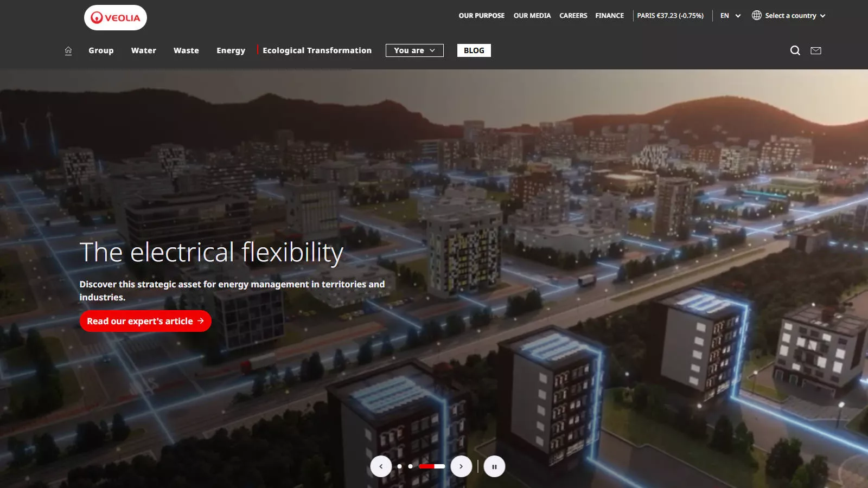This screenshot has width=868, height=488.
Task: Click the Veolia logo
Action: click(116, 18)
